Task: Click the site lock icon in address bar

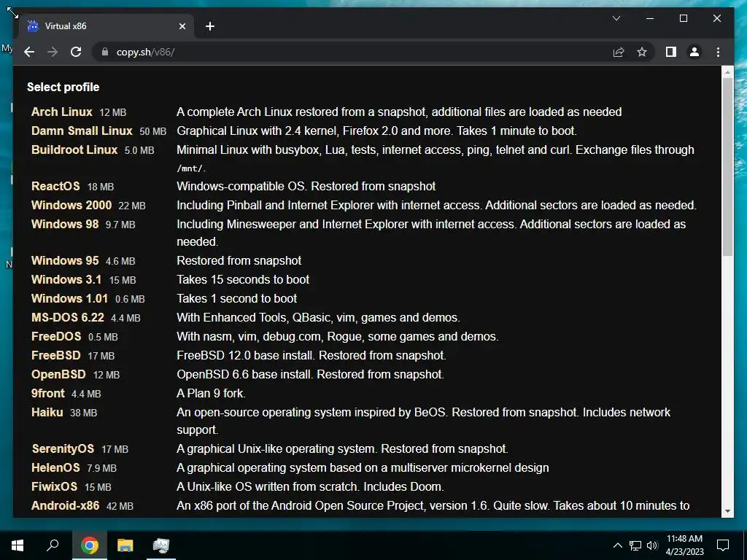Action: tap(105, 52)
